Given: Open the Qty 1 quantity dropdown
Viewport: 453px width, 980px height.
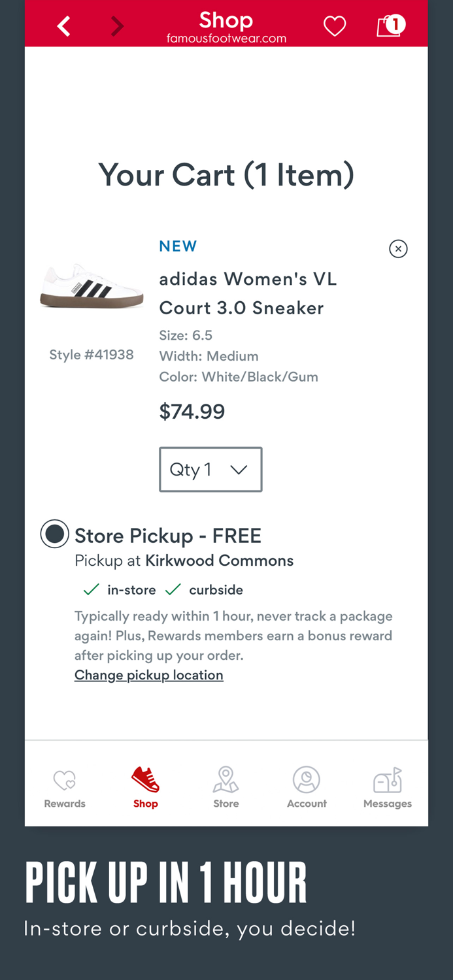Looking at the screenshot, I should [x=210, y=469].
